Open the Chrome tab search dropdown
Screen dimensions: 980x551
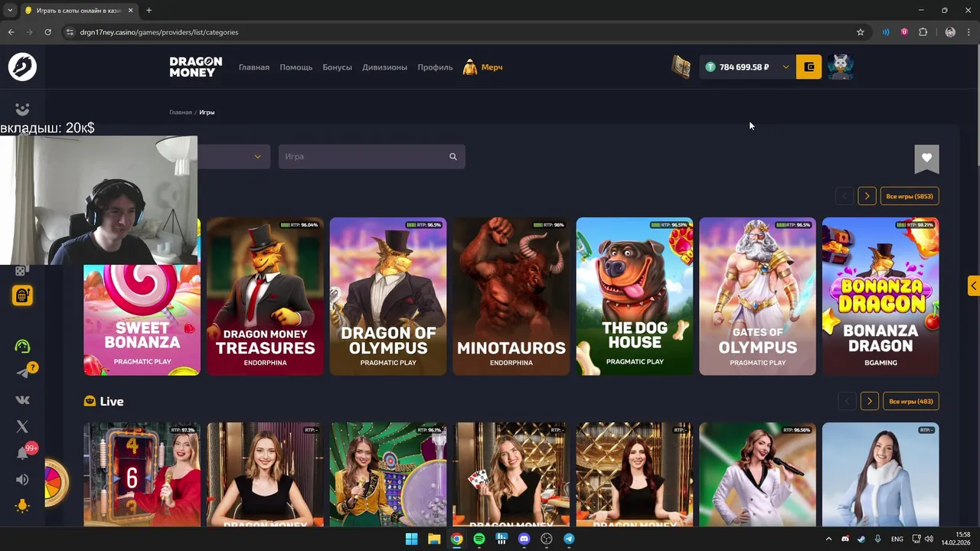pos(10,11)
